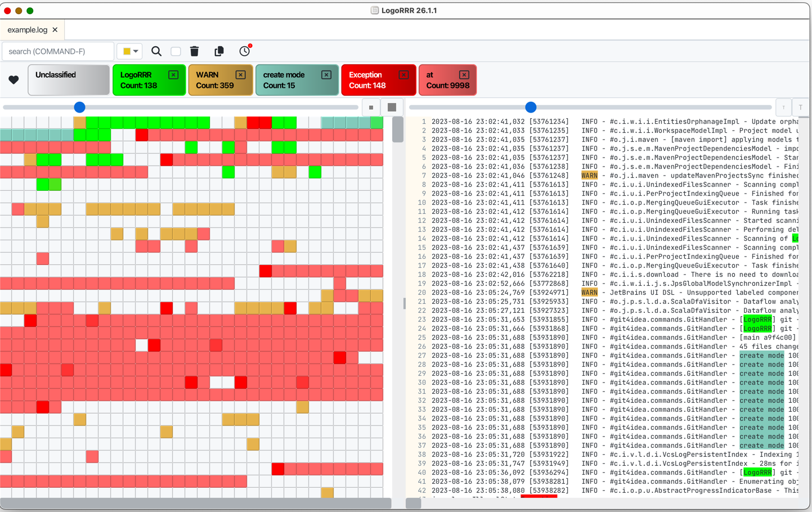Click the copy documents icon in toolbar
812x512 pixels.
[219, 51]
